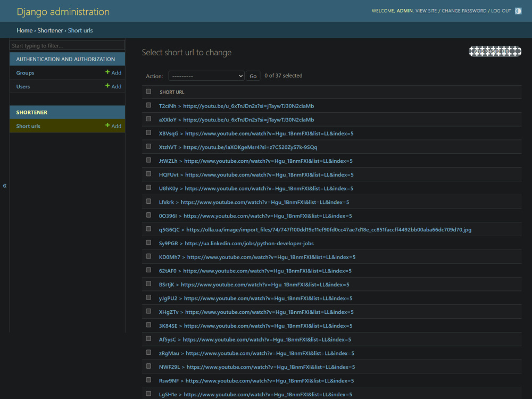The width and height of the screenshot is (532, 399).
Task: Open the U8hK0y short url entry
Action: (x=256, y=188)
